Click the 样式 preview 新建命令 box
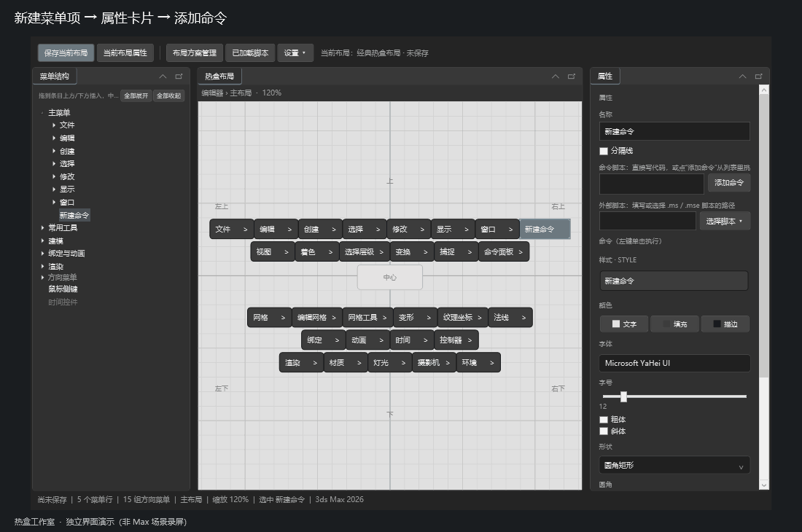 tap(674, 281)
